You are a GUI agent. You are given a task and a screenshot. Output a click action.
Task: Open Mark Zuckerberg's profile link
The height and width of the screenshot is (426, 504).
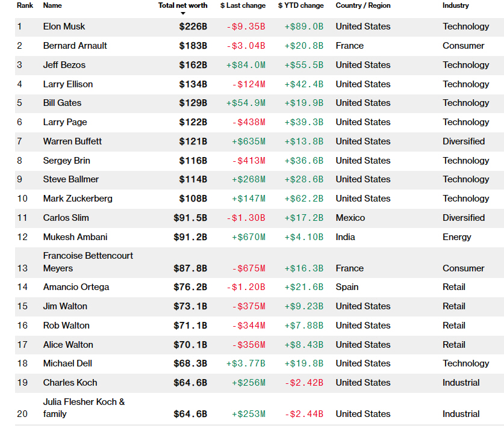point(78,199)
